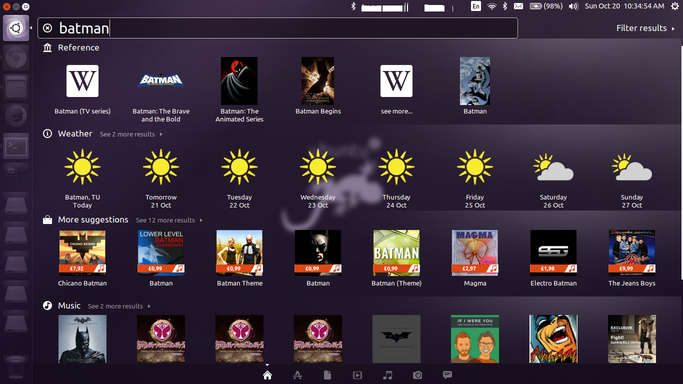Screen dimensions: 683x384
Task: Open the sound volume indicator
Action: coord(573,6)
